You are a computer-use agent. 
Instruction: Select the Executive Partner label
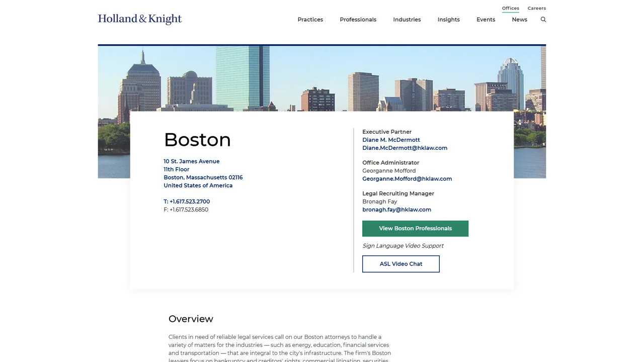point(387,132)
